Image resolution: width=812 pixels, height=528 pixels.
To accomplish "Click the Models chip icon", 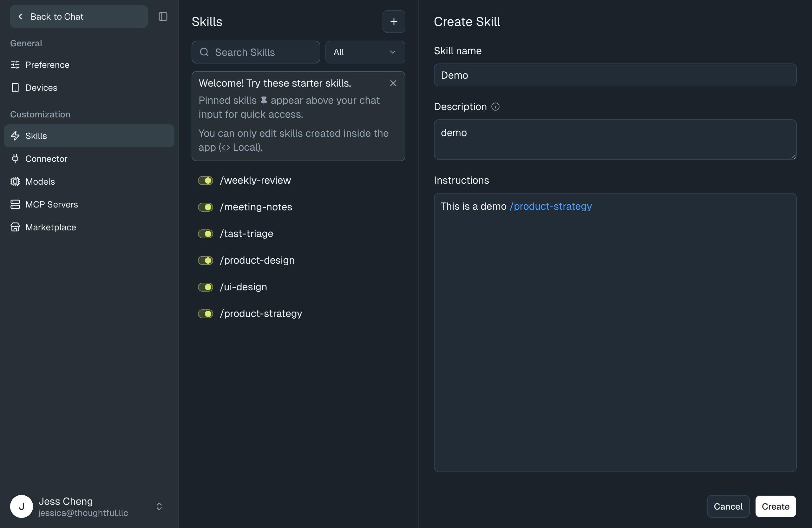I will 15,181.
